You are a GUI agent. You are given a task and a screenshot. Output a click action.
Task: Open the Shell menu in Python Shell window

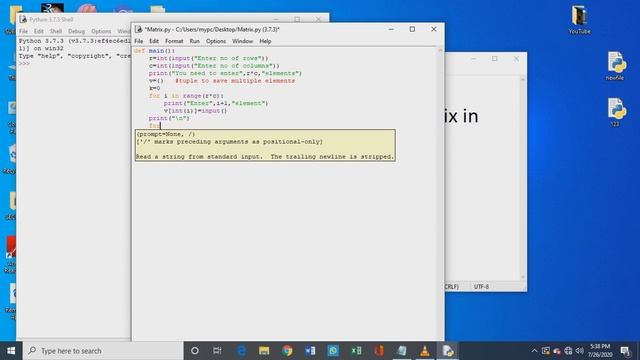(x=56, y=31)
